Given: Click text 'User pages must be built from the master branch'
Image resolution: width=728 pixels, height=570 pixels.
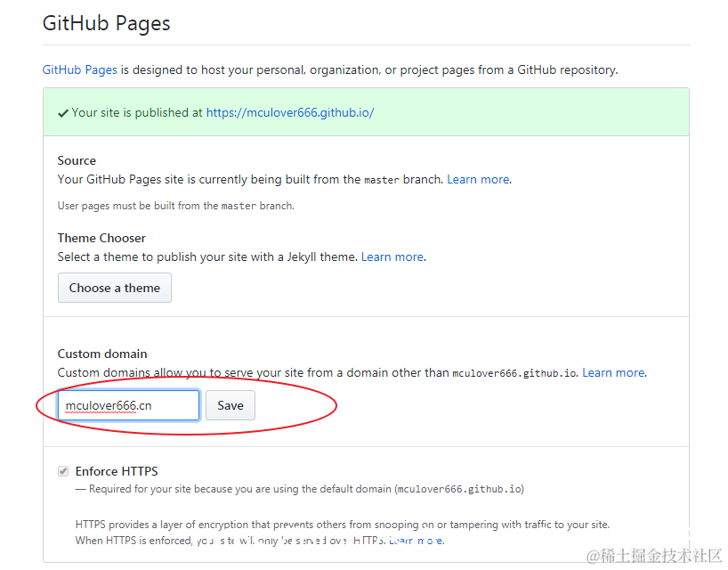Looking at the screenshot, I should click(x=175, y=206).
